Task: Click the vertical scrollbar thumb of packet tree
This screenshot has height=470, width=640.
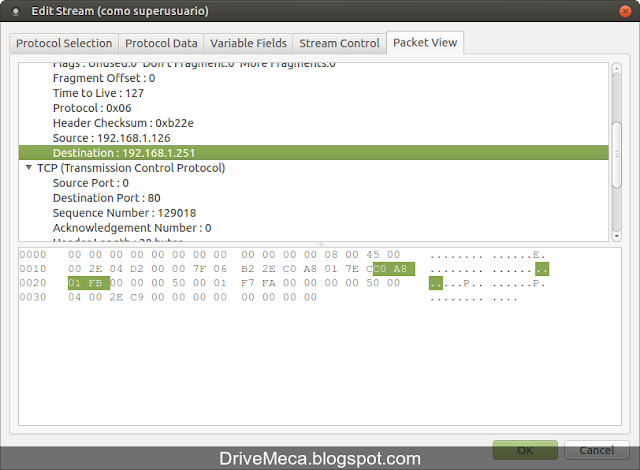Action: [616, 155]
